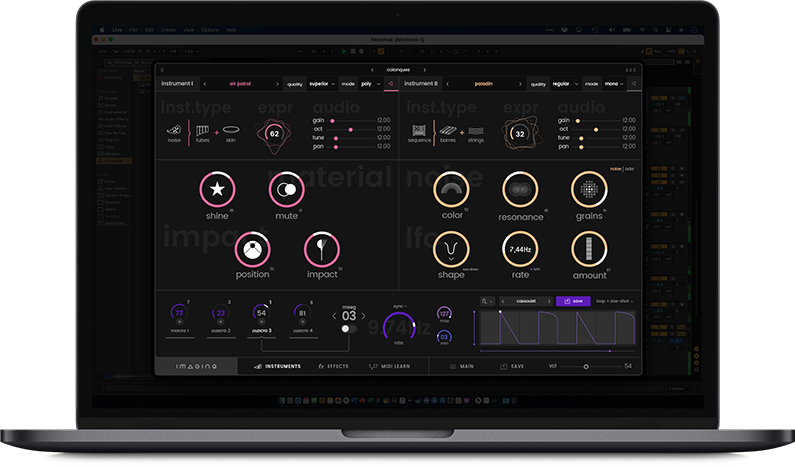Click the mute knob icon

pyautogui.click(x=286, y=188)
